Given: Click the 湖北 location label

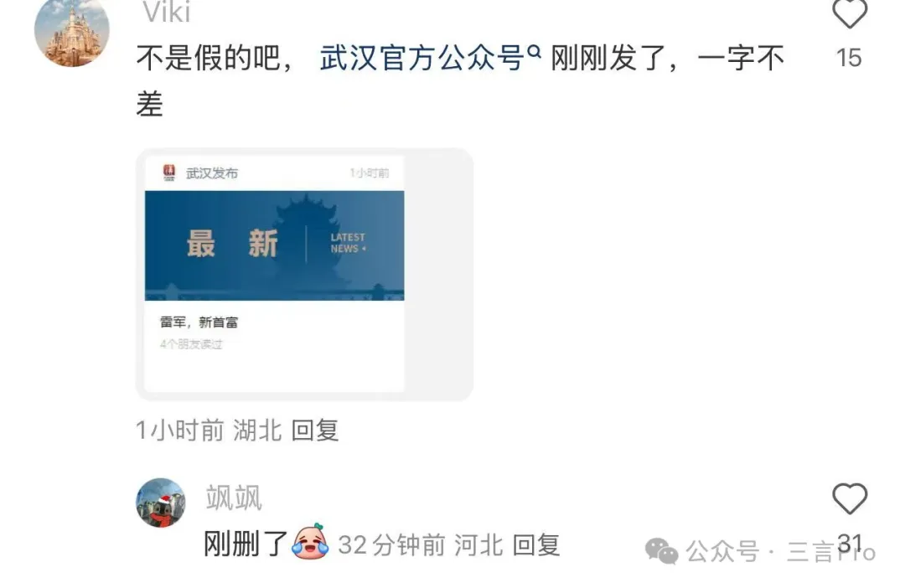Looking at the screenshot, I should [x=257, y=431].
